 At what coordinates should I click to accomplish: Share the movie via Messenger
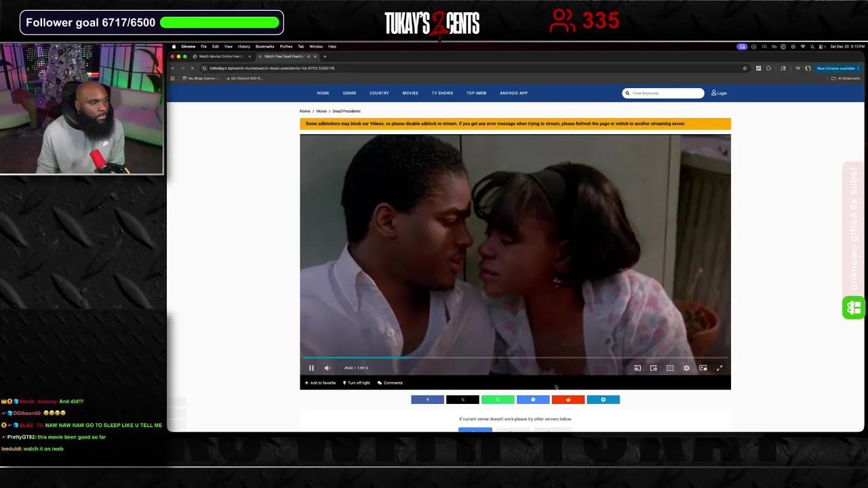click(533, 400)
